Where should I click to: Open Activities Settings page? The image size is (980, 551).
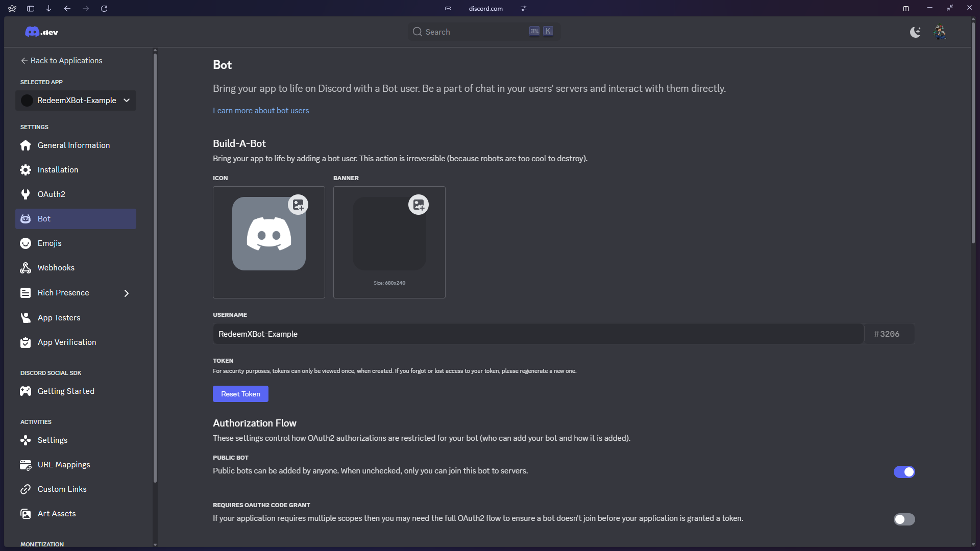tap(76, 440)
